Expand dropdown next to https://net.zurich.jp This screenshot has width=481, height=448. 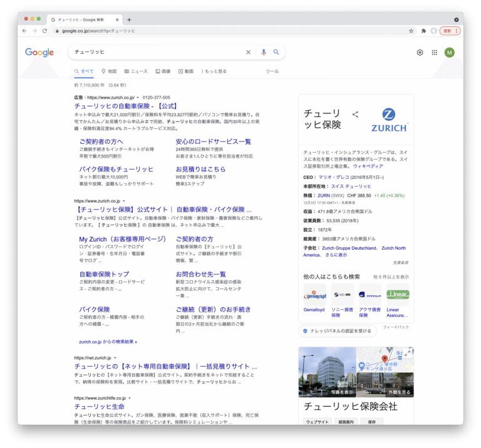(115, 358)
